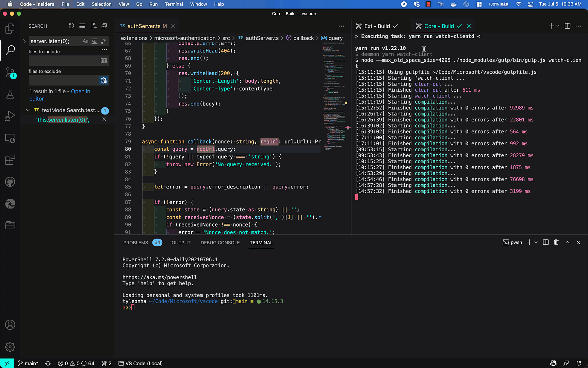Click VS Code (Local) status bar item
Image resolution: width=588 pixels, height=368 pixels.
(141, 364)
